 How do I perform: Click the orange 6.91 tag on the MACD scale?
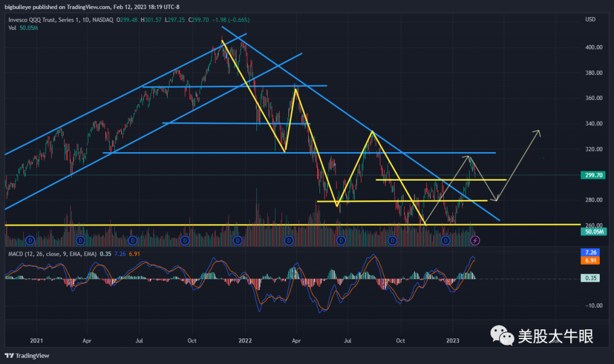[x=590, y=261]
